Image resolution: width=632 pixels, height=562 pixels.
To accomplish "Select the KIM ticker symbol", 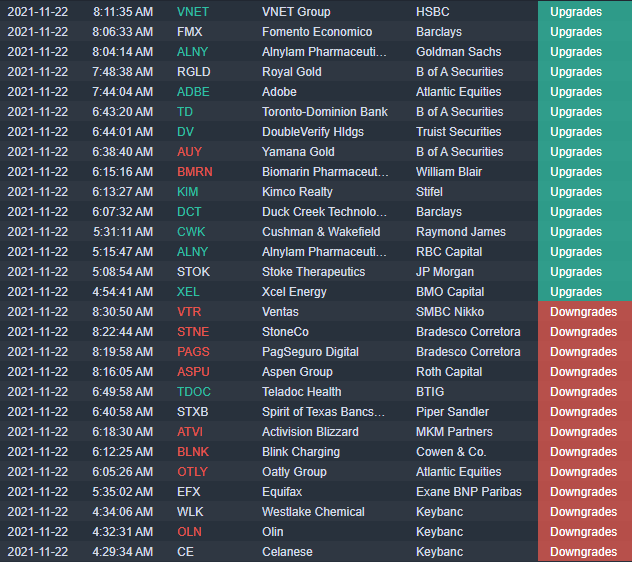I will click(187, 192).
